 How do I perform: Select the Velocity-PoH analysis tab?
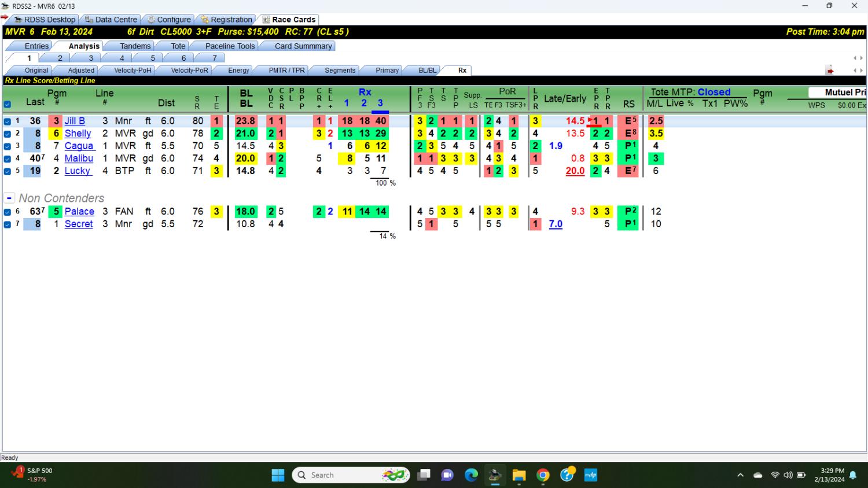(x=133, y=71)
